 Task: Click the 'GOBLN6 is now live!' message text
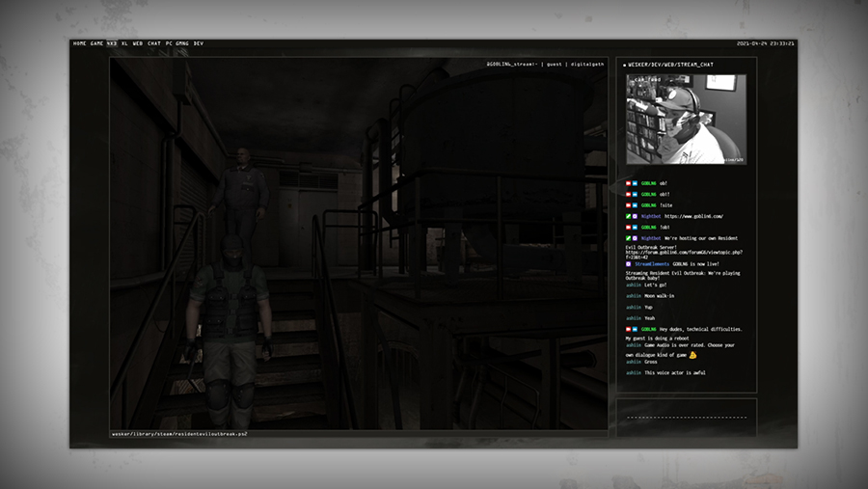pyautogui.click(x=695, y=264)
